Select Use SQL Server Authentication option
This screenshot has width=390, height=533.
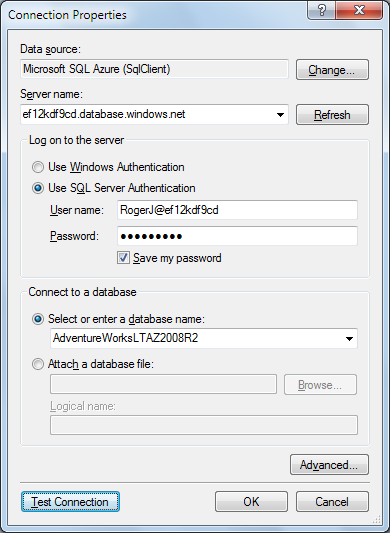38,188
